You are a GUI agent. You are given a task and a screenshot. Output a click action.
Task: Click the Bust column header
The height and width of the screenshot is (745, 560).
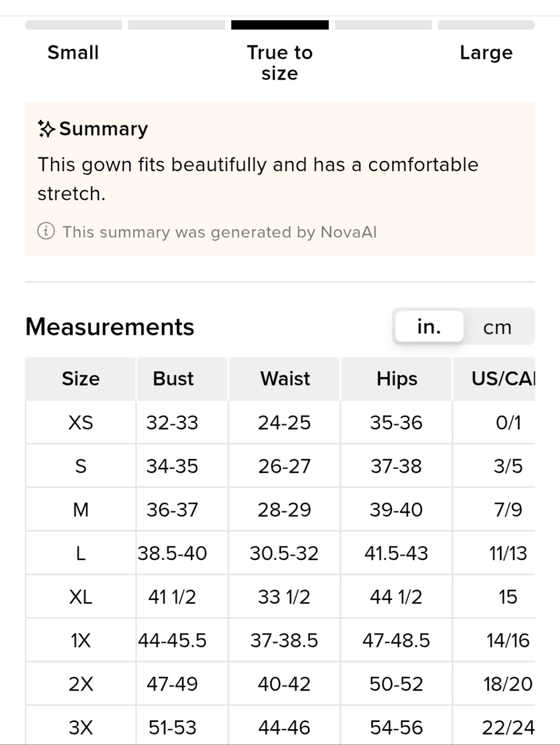click(173, 379)
